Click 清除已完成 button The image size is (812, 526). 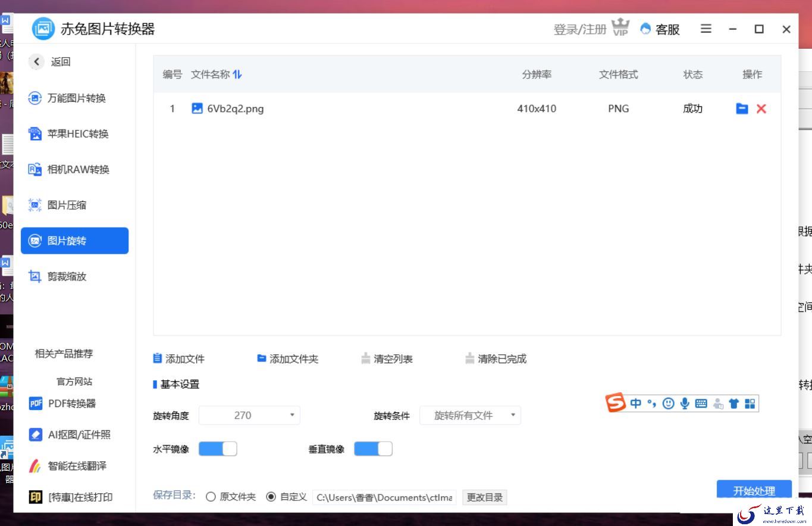[x=496, y=359]
